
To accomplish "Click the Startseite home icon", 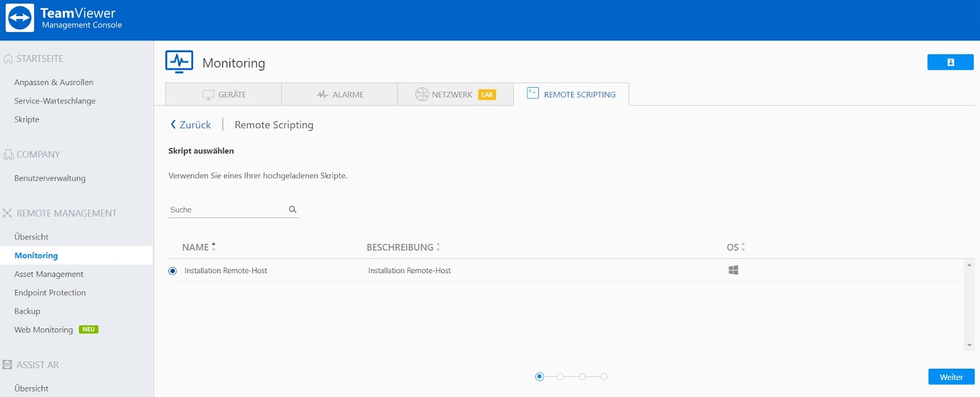I will (x=8, y=59).
